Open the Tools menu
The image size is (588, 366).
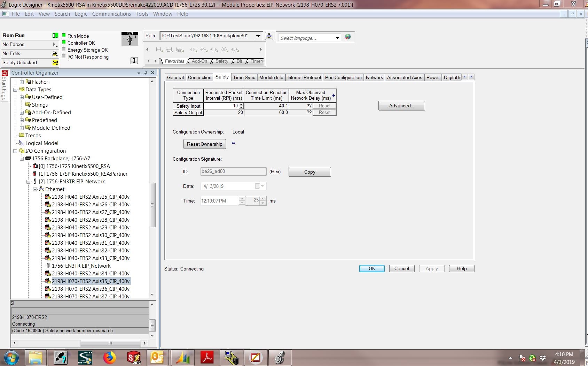142,14
